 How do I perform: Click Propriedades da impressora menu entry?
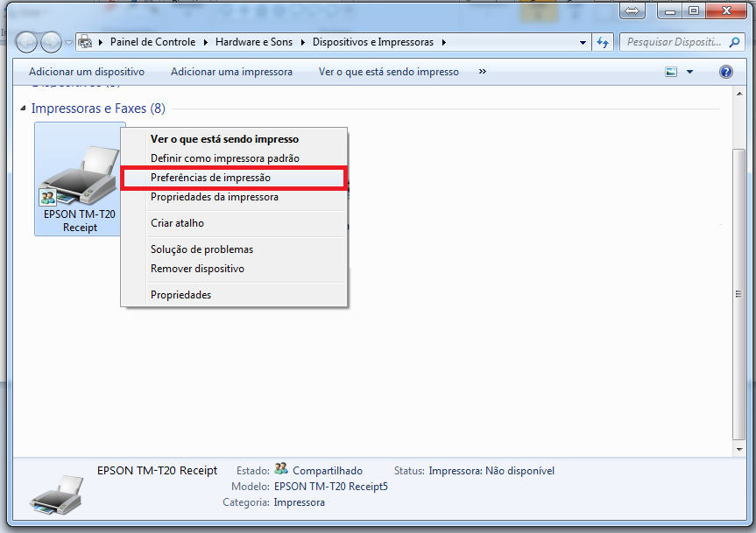click(214, 197)
